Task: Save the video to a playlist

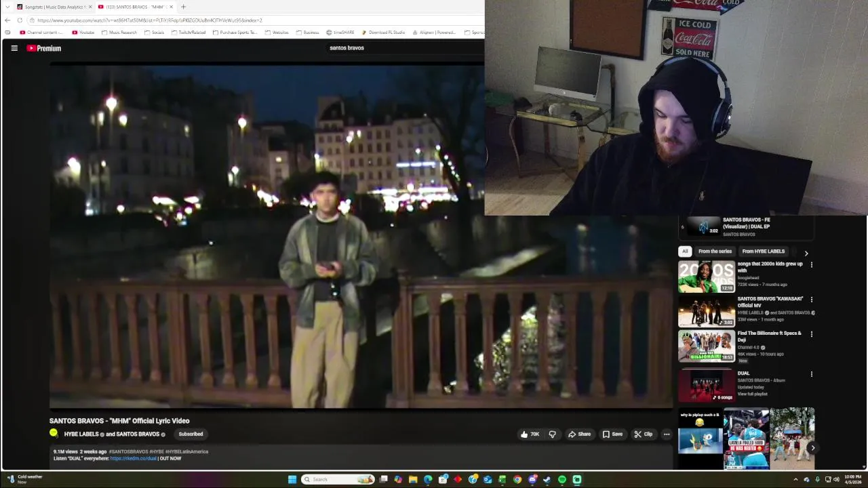Action: (x=612, y=434)
